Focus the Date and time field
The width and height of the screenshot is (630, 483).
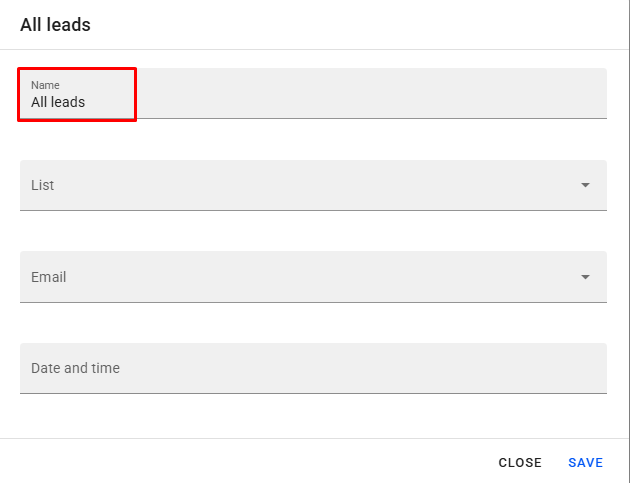[x=313, y=368]
